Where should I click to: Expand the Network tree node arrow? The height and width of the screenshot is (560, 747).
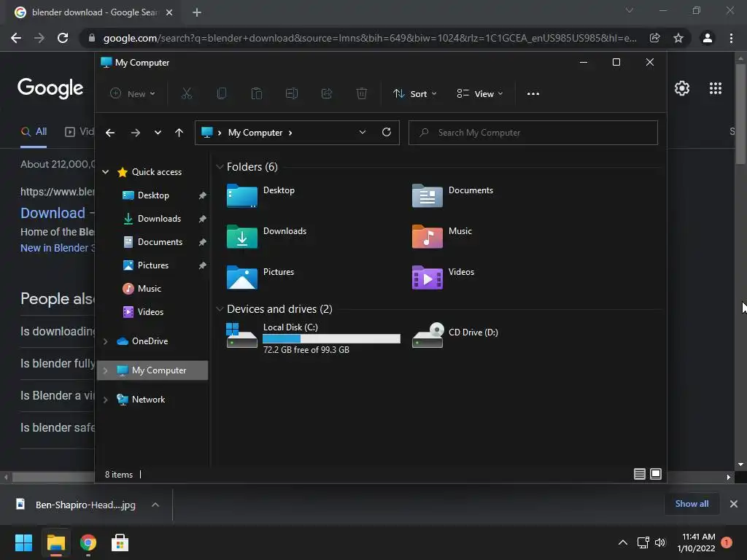coord(105,400)
